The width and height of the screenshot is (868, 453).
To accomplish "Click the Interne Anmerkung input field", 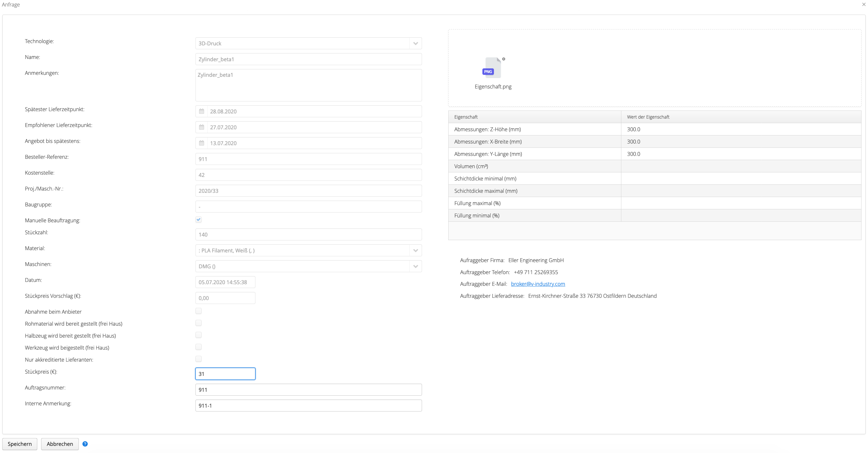I will [308, 405].
